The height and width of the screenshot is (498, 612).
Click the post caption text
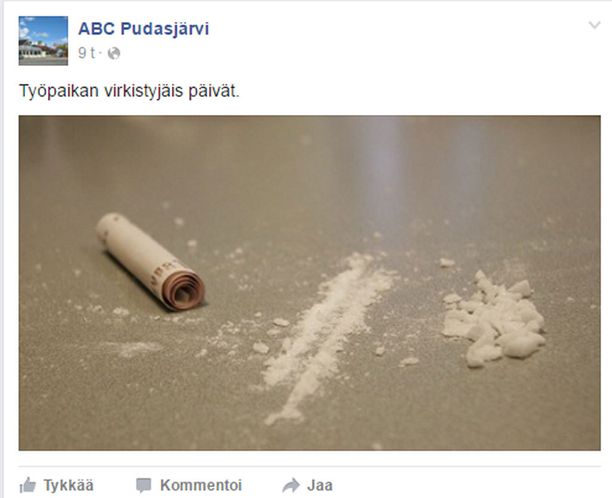click(x=129, y=91)
